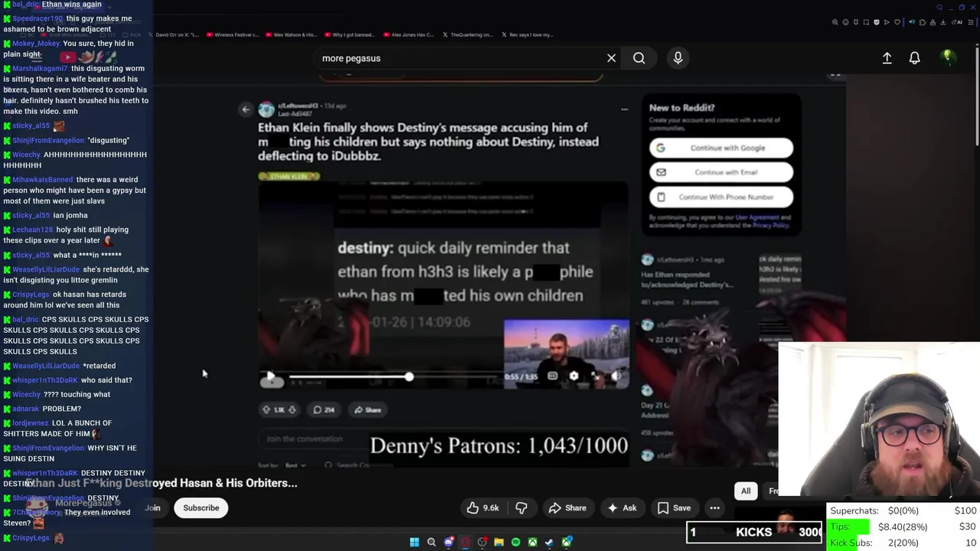This screenshot has width=980, height=551.
Task: Switch to 'Why I got banned...' browser tab
Action: click(349, 34)
